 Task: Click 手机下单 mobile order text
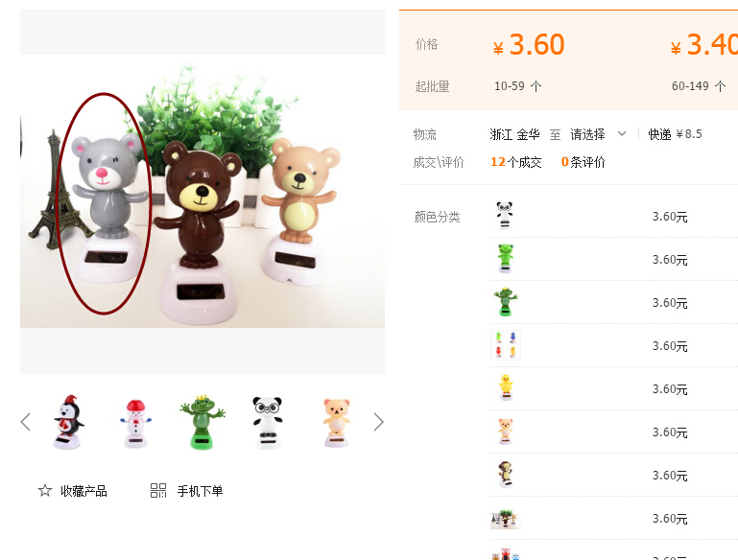(200, 491)
